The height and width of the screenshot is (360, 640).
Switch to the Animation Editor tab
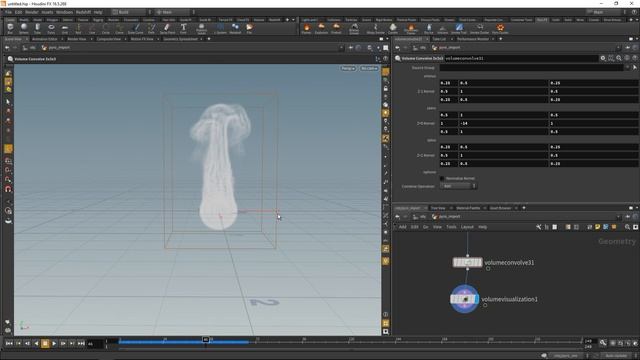tap(44, 39)
